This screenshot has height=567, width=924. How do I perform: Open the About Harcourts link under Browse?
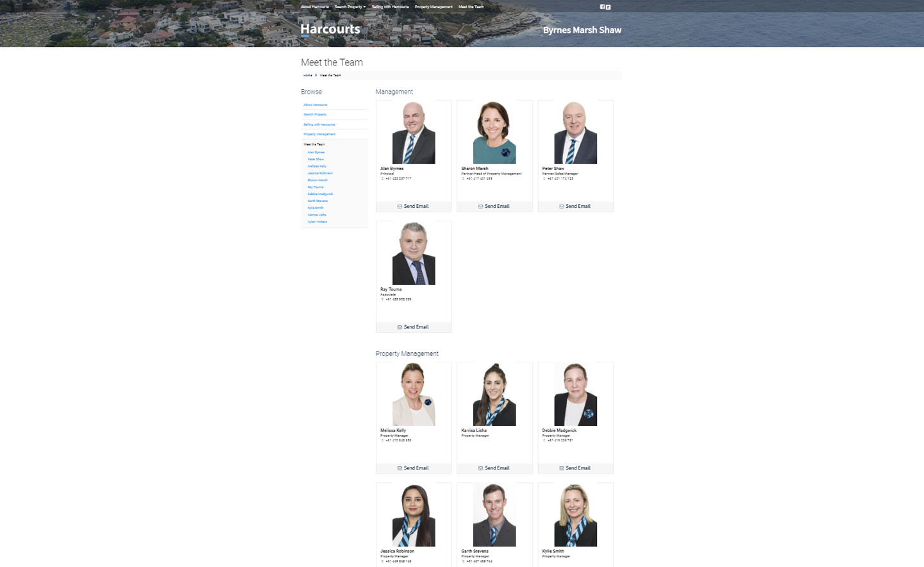[x=315, y=105]
